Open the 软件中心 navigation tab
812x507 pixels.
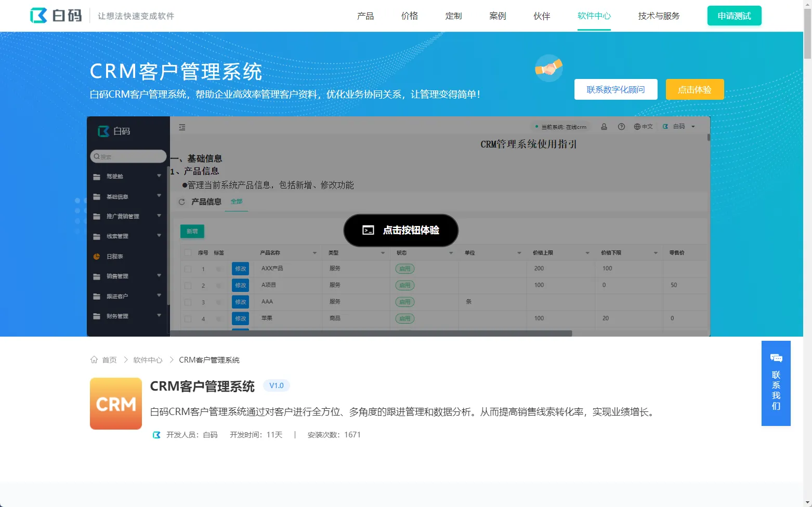coord(594,16)
